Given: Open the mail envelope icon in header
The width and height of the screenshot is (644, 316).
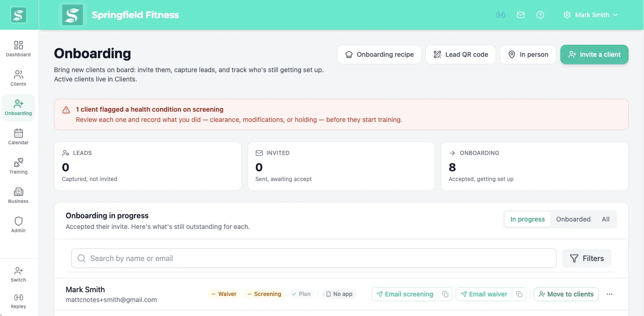Looking at the screenshot, I should 521,15.
